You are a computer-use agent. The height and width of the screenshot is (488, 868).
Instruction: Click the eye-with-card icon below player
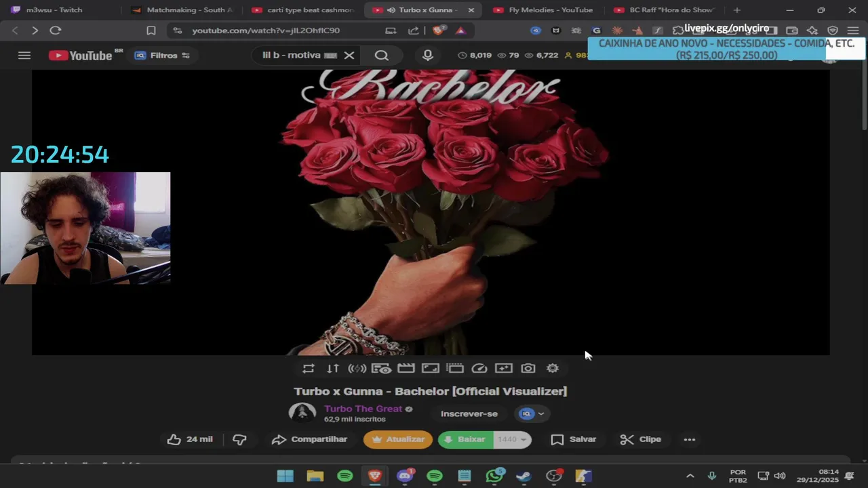point(381,368)
